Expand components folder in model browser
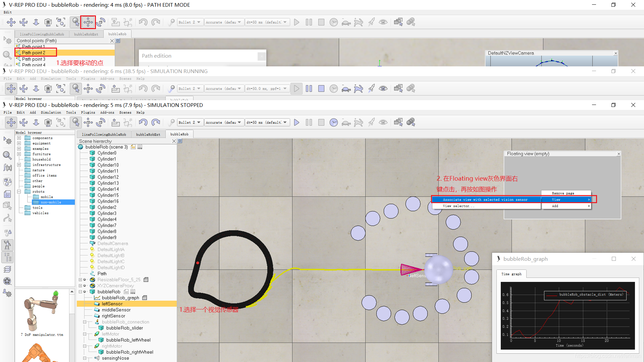The image size is (644, 362). tap(19, 138)
